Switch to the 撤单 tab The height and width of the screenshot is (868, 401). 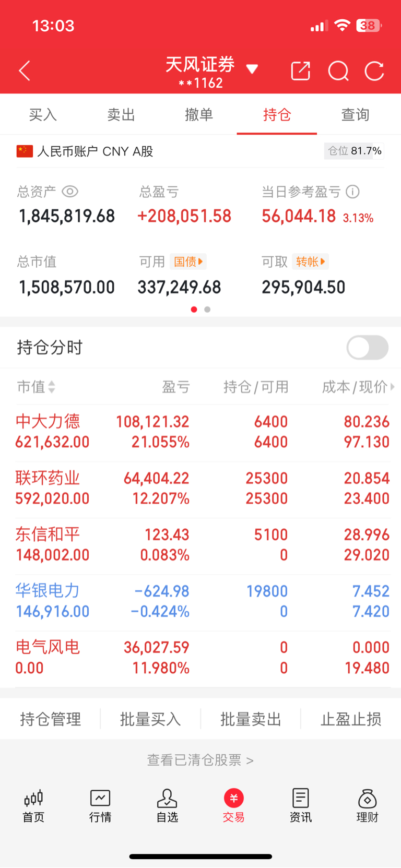(199, 114)
